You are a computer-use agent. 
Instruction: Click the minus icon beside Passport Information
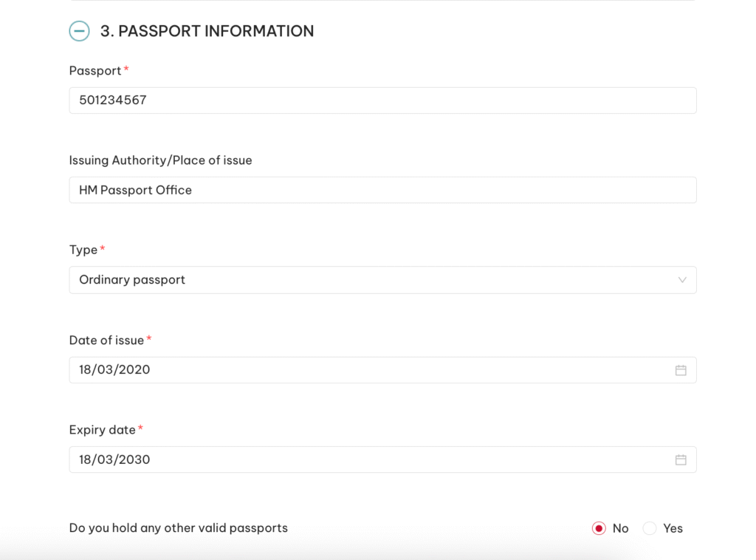79,31
